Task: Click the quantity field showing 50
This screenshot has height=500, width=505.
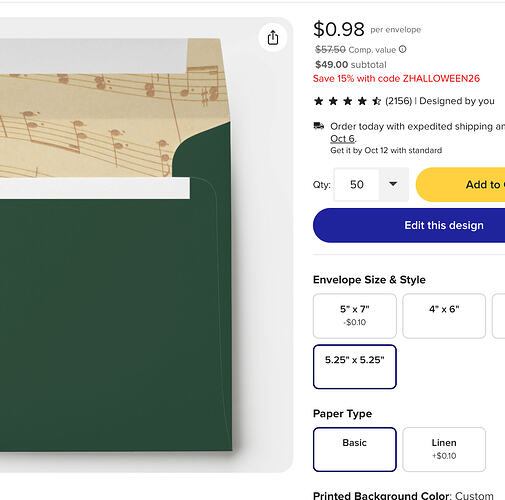Action: (x=357, y=184)
